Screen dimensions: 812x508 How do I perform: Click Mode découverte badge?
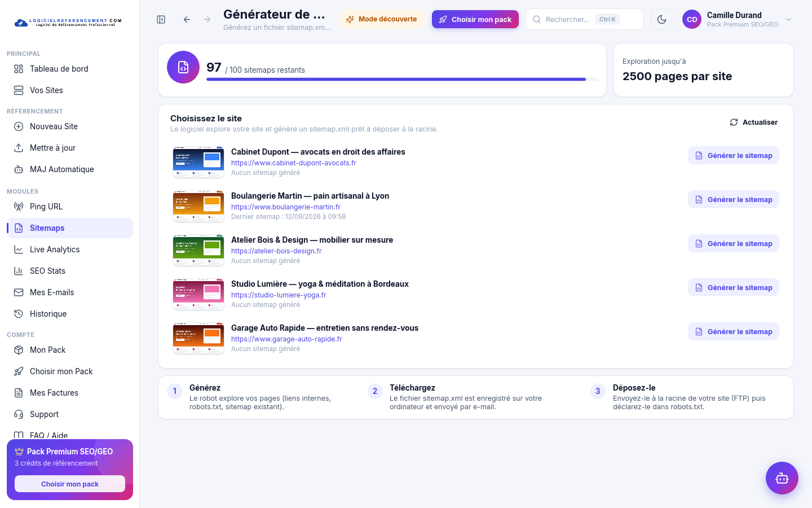(382, 19)
